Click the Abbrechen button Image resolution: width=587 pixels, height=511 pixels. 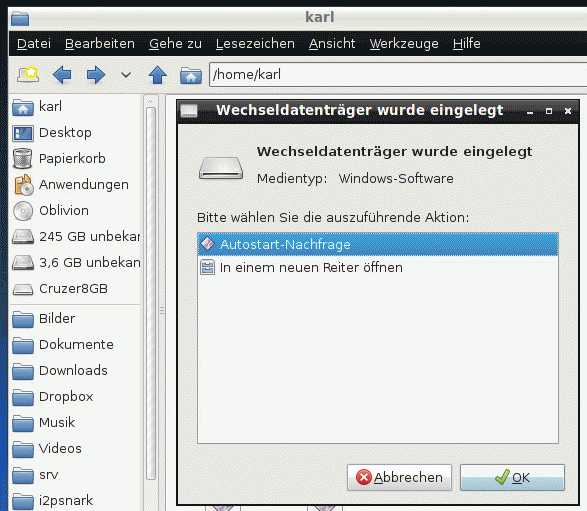[399, 477]
